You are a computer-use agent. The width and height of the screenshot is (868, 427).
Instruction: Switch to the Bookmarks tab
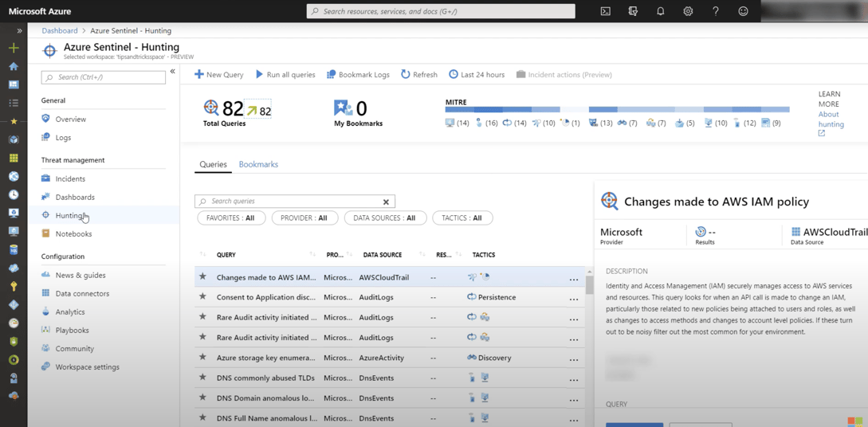[x=258, y=164]
